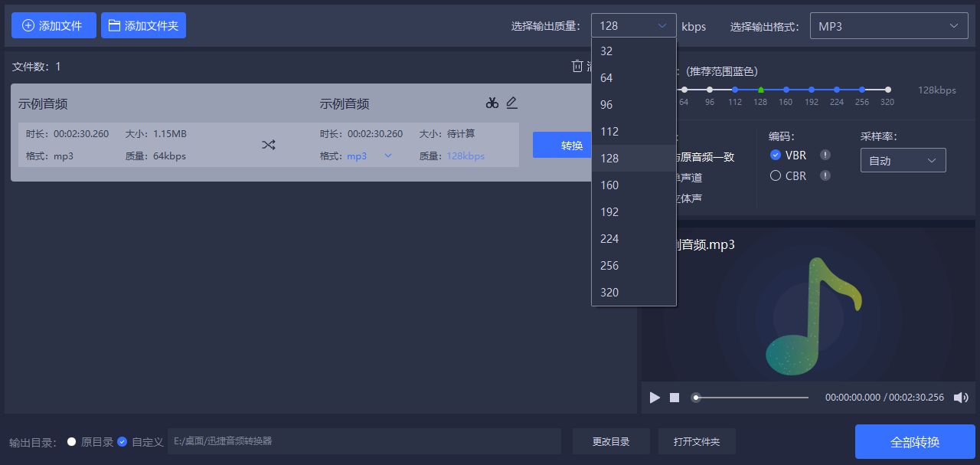Select 160 kbps from quality list
Viewport: 980px width, 465px height.
634,185
